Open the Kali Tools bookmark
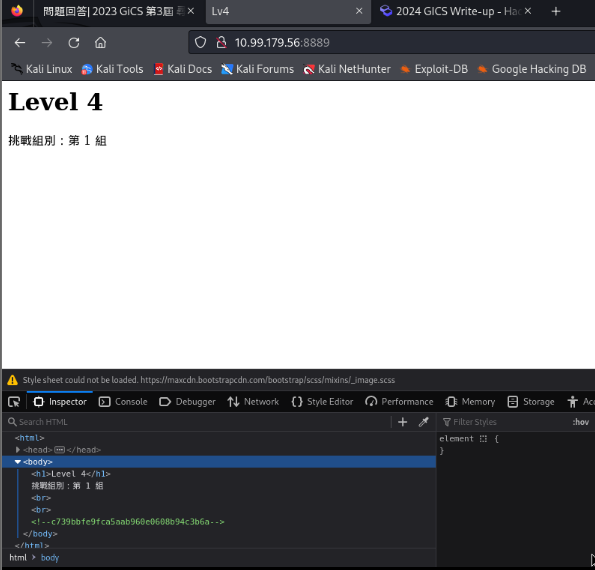Image resolution: width=595 pixels, height=570 pixels. pos(112,69)
